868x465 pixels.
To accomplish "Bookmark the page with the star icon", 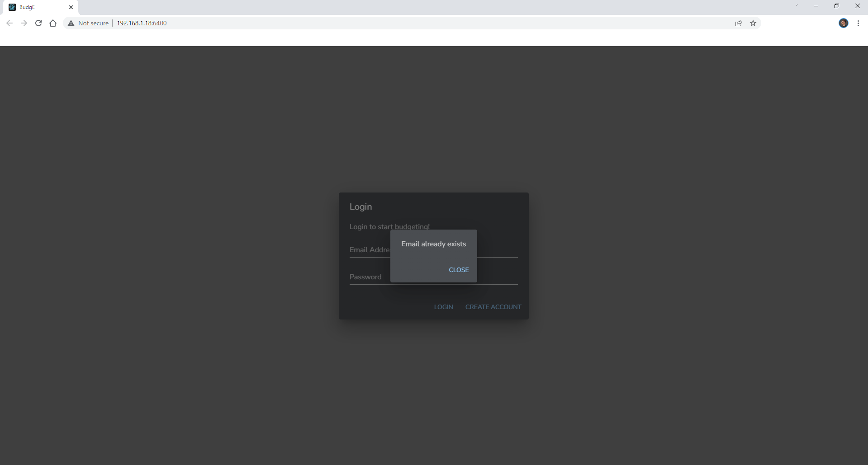I will pos(753,23).
